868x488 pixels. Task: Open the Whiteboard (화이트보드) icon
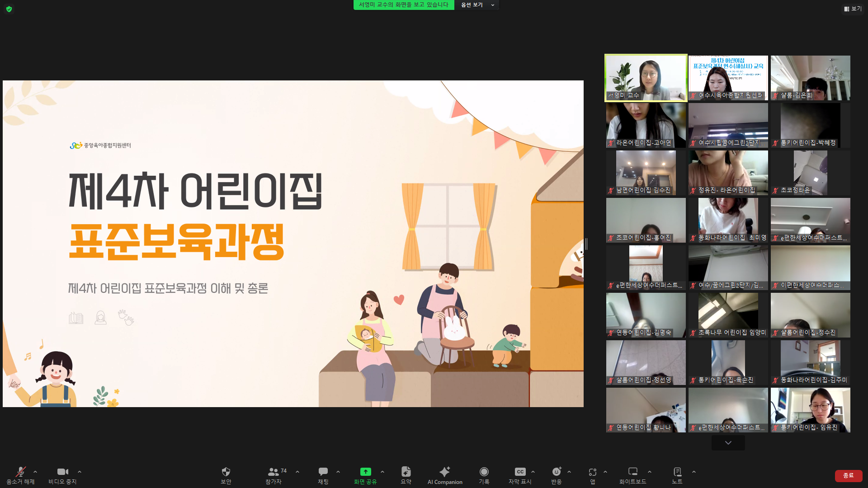click(632, 472)
